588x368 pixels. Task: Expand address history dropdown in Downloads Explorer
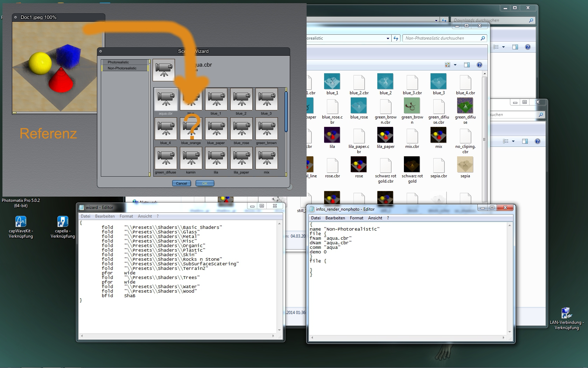pos(436,20)
